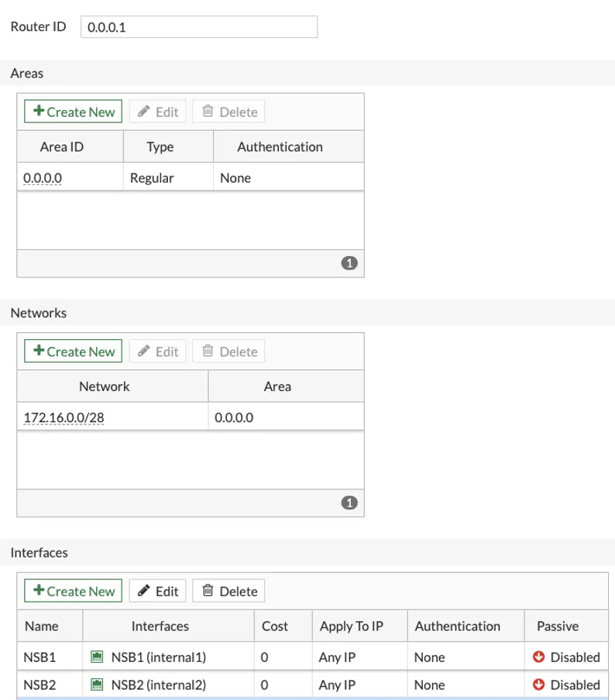
Task: Create a new OSPF area
Action: pos(74,112)
